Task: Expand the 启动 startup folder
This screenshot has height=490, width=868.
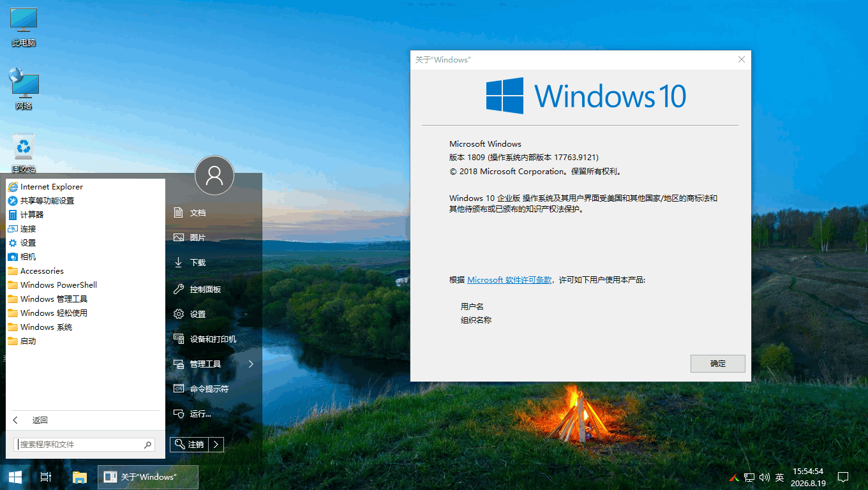Action: (x=86, y=341)
